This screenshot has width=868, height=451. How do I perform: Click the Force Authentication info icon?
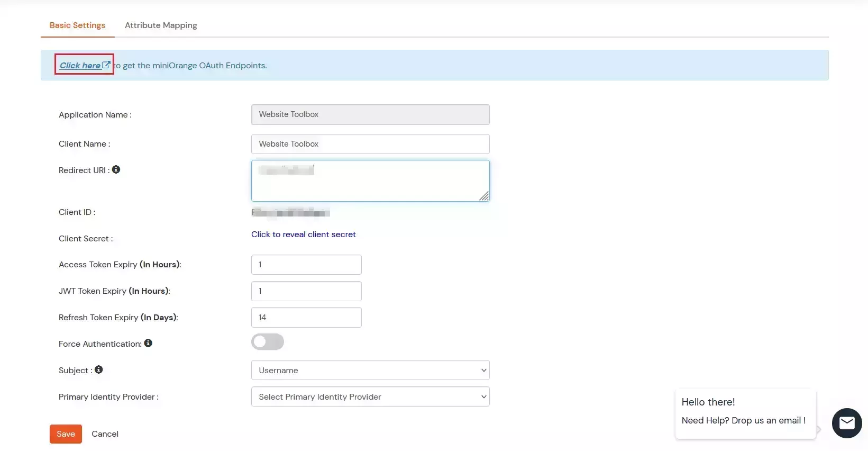pos(148,343)
